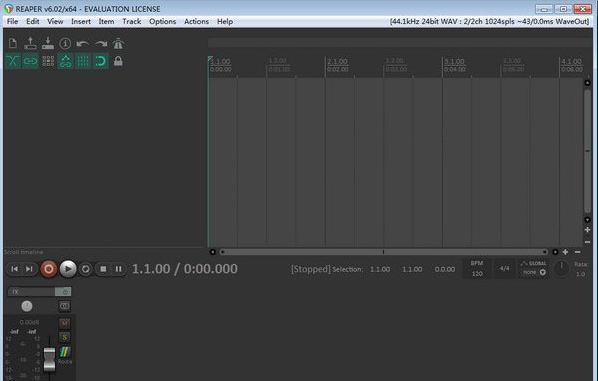Click vertical scrollbar up arrow
The height and width of the screenshot is (381, 598).
tap(587, 83)
